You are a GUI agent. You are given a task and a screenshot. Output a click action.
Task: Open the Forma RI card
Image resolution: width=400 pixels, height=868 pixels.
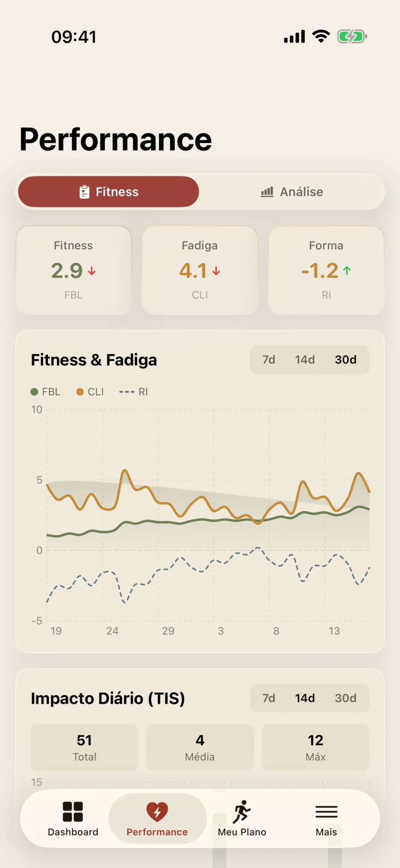[x=326, y=270]
